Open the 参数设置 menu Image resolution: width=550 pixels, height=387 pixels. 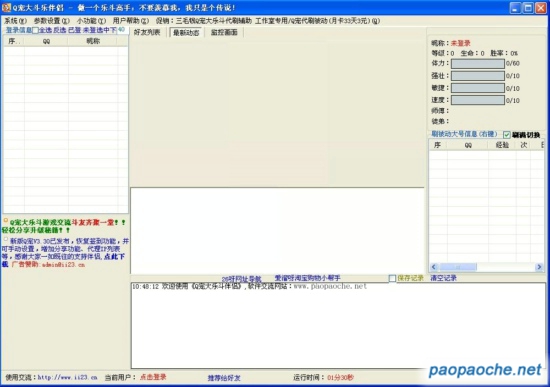[52, 21]
